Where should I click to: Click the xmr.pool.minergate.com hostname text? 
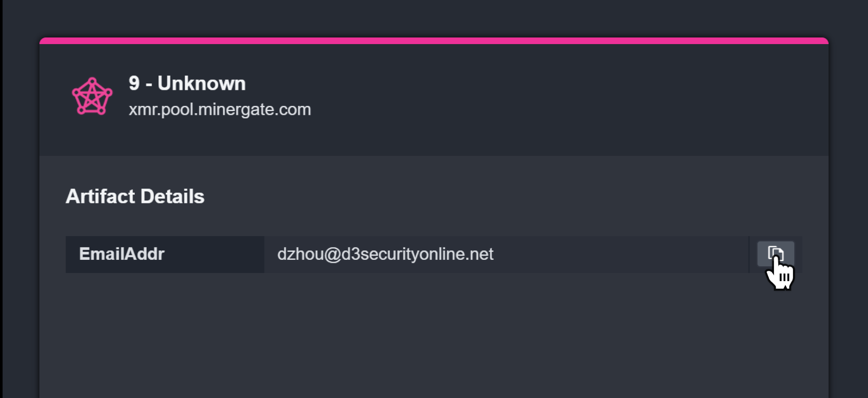pos(220,109)
